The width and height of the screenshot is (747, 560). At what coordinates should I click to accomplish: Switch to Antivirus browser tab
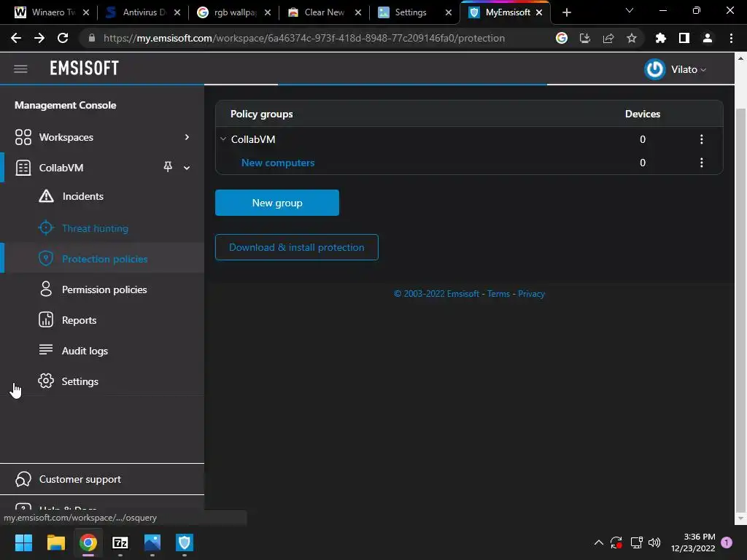point(143,12)
